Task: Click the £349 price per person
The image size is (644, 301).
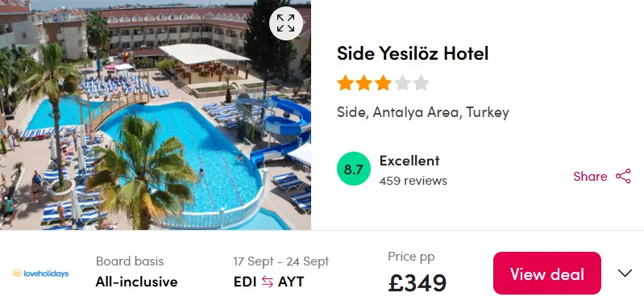Action: pos(418,283)
